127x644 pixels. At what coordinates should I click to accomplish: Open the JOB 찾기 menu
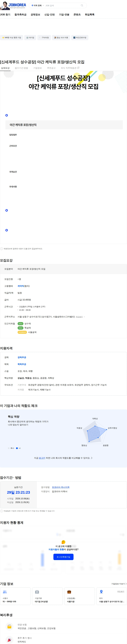coord(5,15)
